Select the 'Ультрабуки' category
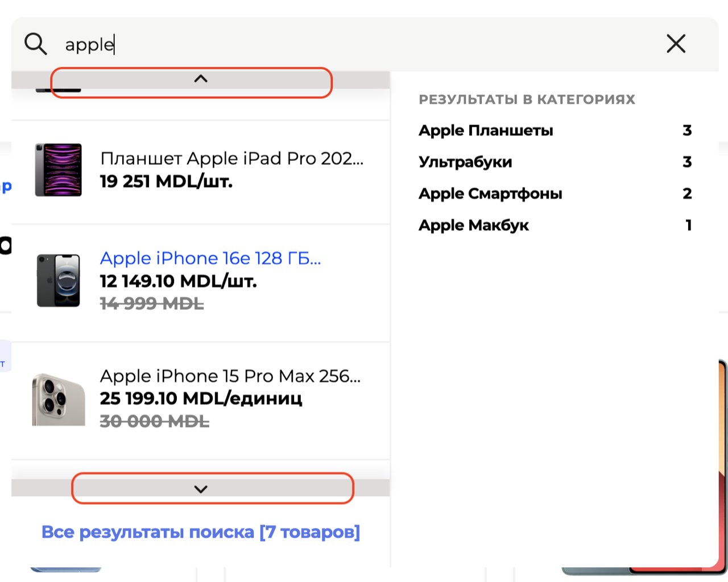 click(x=465, y=162)
